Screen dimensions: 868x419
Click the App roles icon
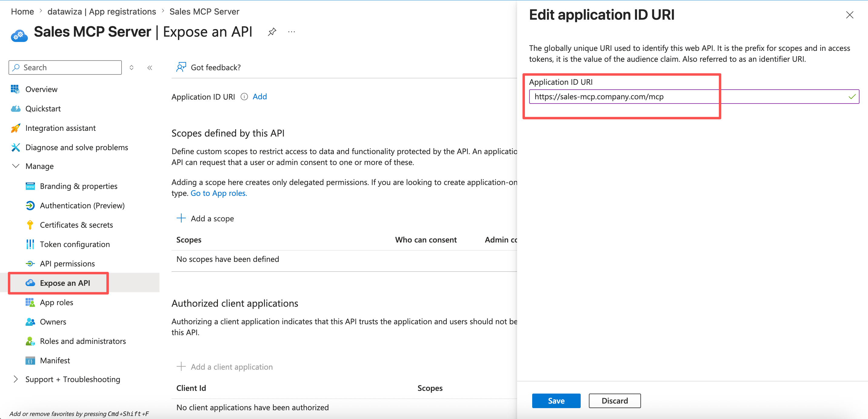[30, 302]
